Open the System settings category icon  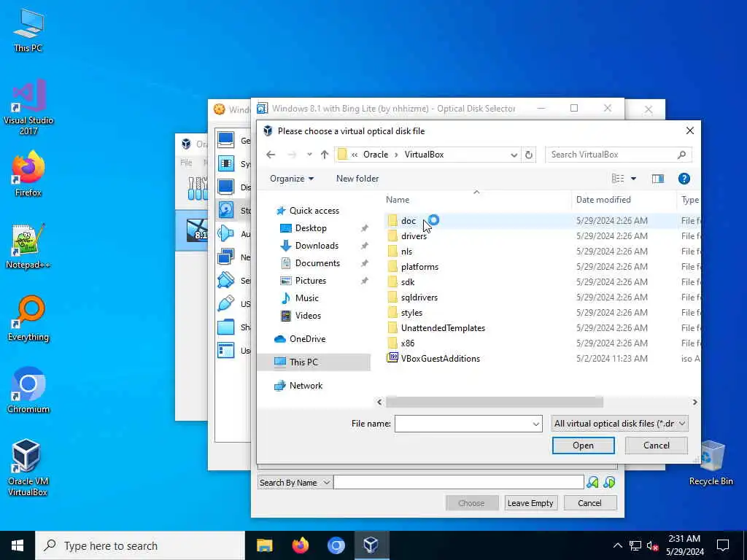[226, 163]
